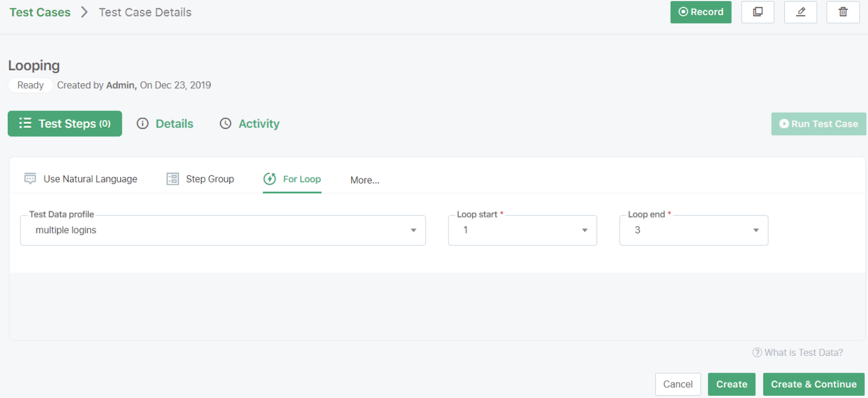Expand the Loop start dropdown arrow
Screen dimensions: 868x398
tap(584, 231)
